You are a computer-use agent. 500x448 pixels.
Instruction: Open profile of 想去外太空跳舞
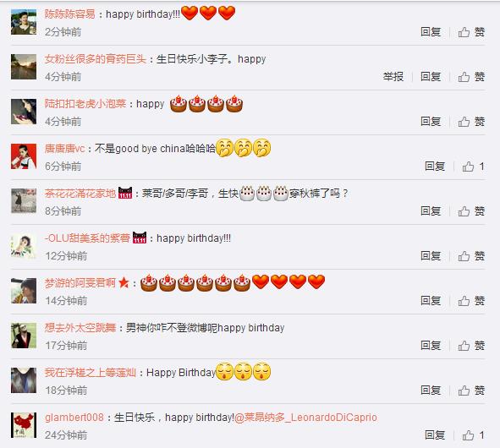point(80,328)
